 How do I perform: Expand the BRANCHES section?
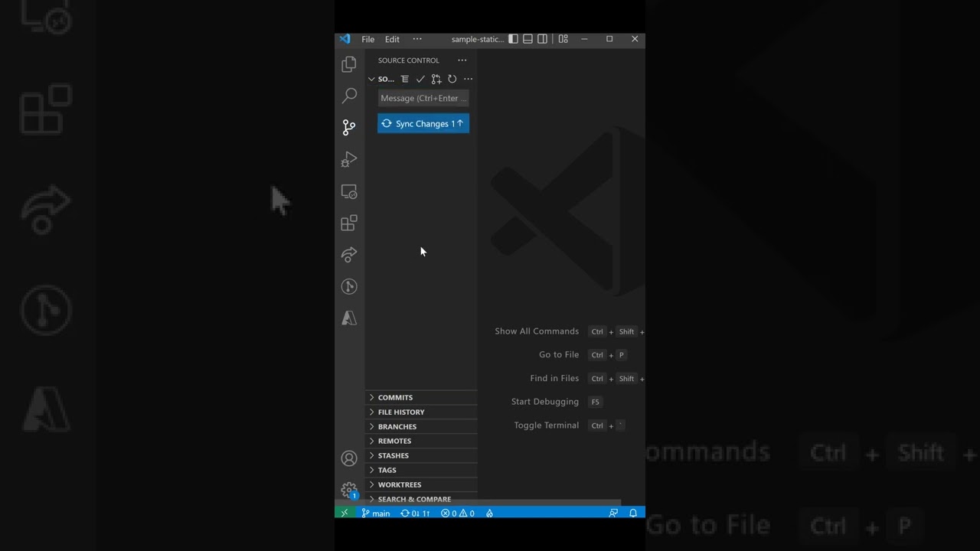click(x=421, y=426)
